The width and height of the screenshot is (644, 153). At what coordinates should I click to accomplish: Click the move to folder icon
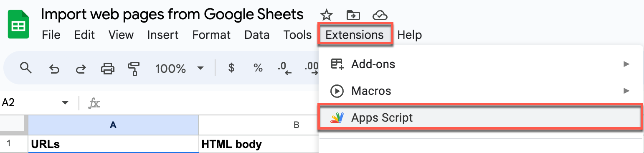(x=353, y=15)
